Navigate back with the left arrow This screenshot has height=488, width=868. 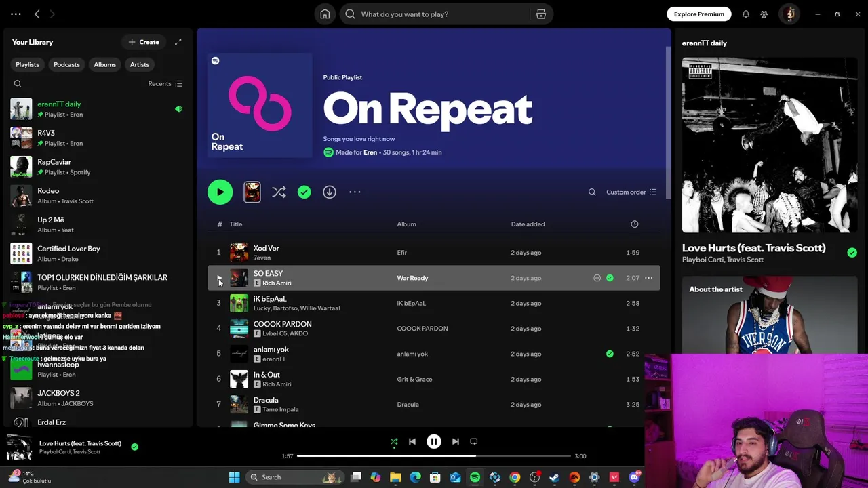(37, 14)
